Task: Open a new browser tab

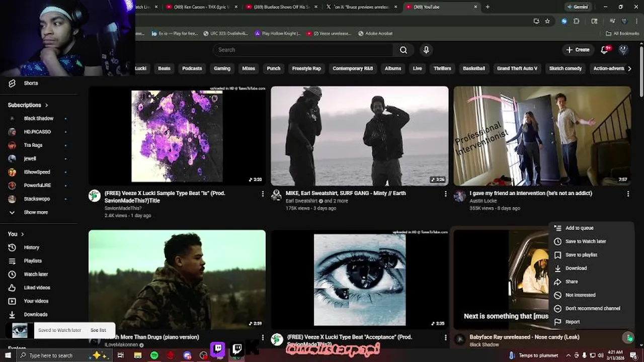Action: [488, 7]
